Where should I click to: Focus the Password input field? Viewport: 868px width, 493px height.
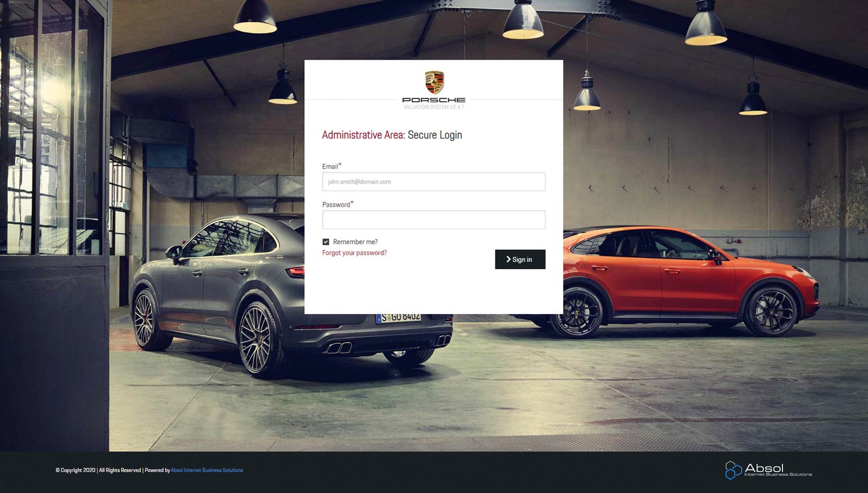[x=433, y=220]
